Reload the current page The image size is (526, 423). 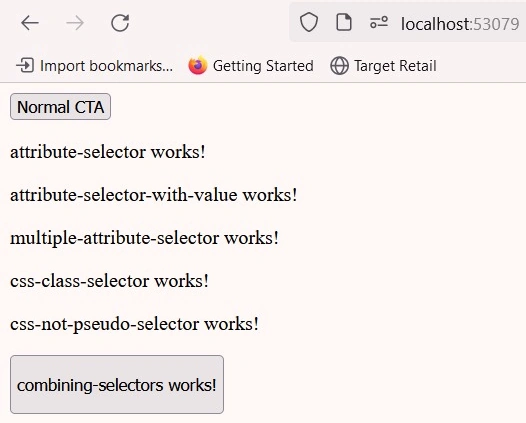point(120,23)
